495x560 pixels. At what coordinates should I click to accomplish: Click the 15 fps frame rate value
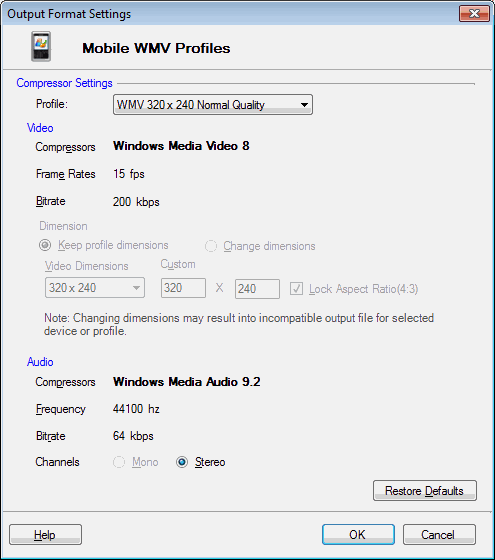(129, 174)
